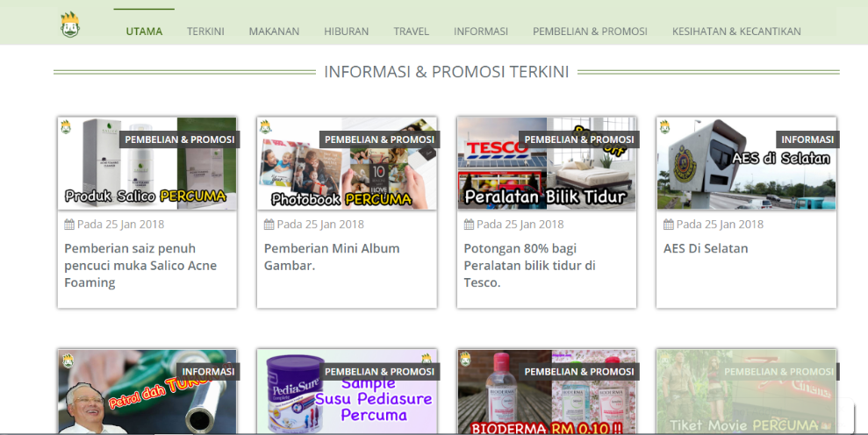
Task: Open the Photobook PERCUMA thumbnail
Action: [347, 163]
